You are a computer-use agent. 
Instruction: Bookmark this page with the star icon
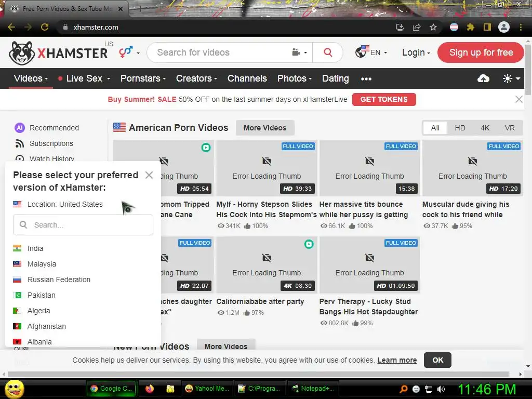[433, 27]
